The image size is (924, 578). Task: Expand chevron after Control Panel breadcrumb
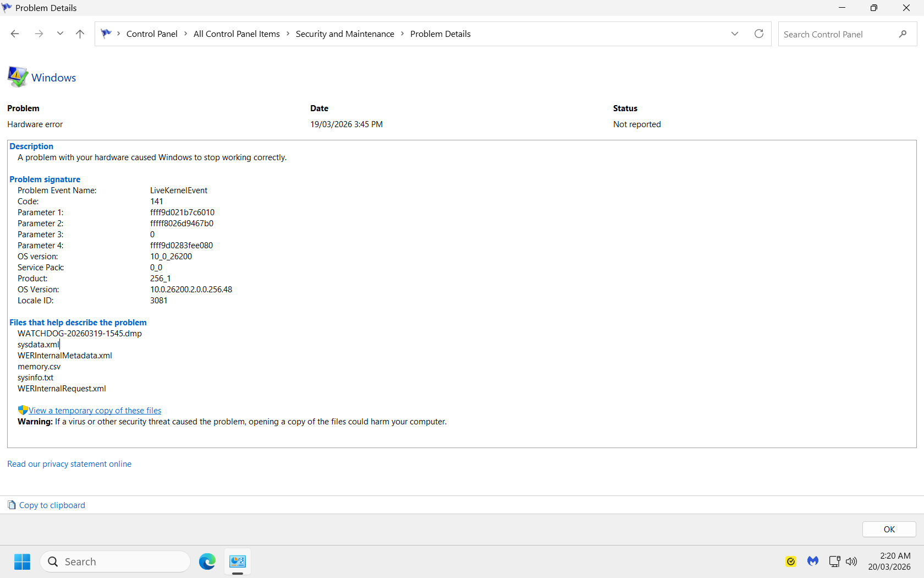(186, 34)
